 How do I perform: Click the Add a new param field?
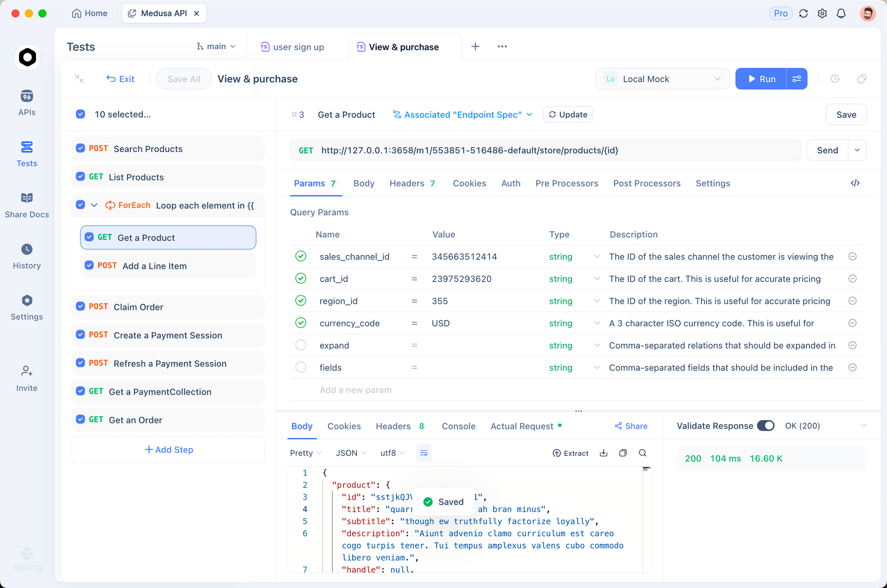click(355, 390)
